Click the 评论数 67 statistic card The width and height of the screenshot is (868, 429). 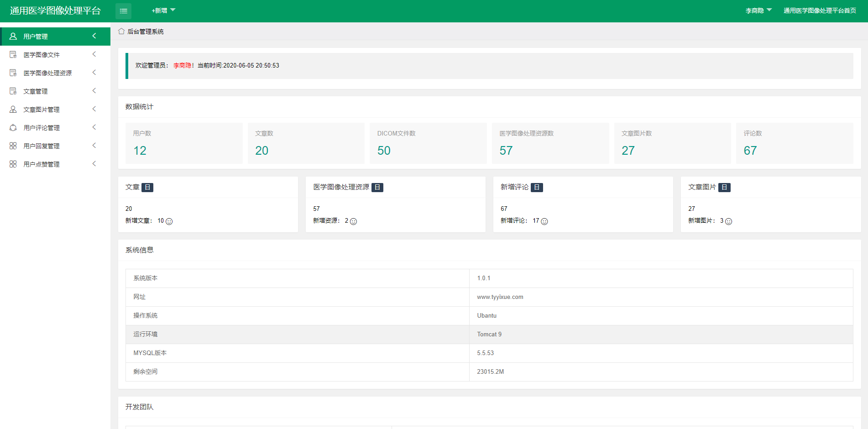(795, 143)
